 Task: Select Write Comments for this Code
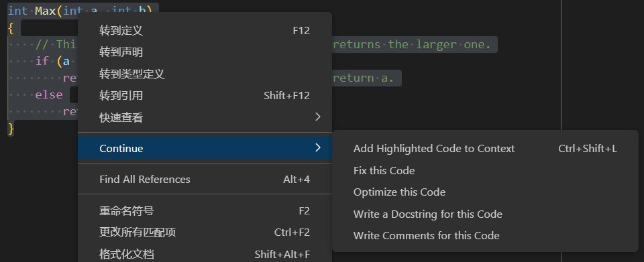pos(485,236)
